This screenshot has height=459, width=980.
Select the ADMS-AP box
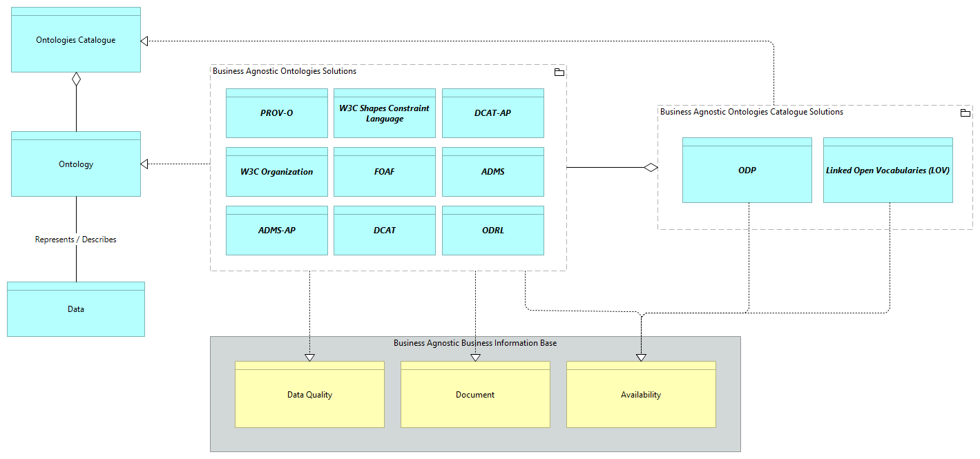277,231
